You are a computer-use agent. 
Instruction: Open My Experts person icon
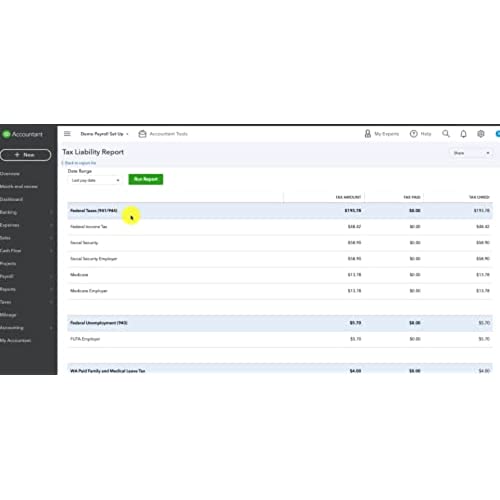pos(368,134)
